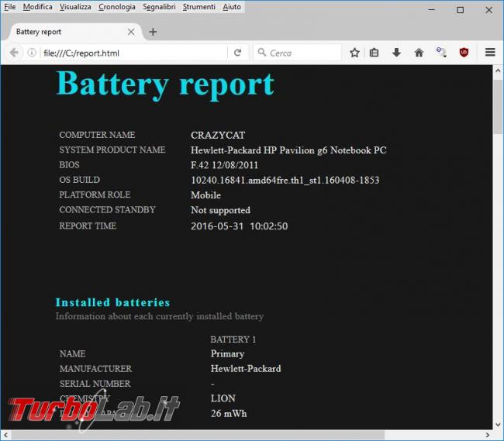Click the OS build value 10240.16841
Screen dimensions: 504x441
coord(285,180)
